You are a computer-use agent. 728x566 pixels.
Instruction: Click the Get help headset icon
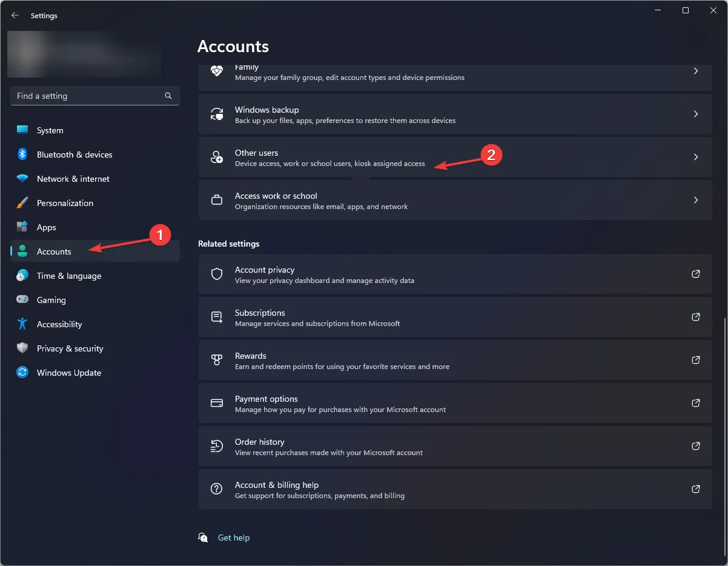[x=204, y=538]
